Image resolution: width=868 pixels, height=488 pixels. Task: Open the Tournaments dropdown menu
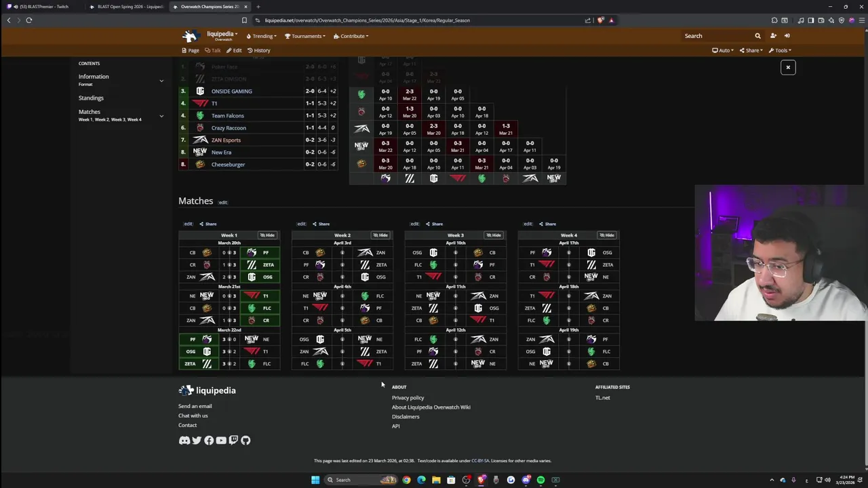305,36
